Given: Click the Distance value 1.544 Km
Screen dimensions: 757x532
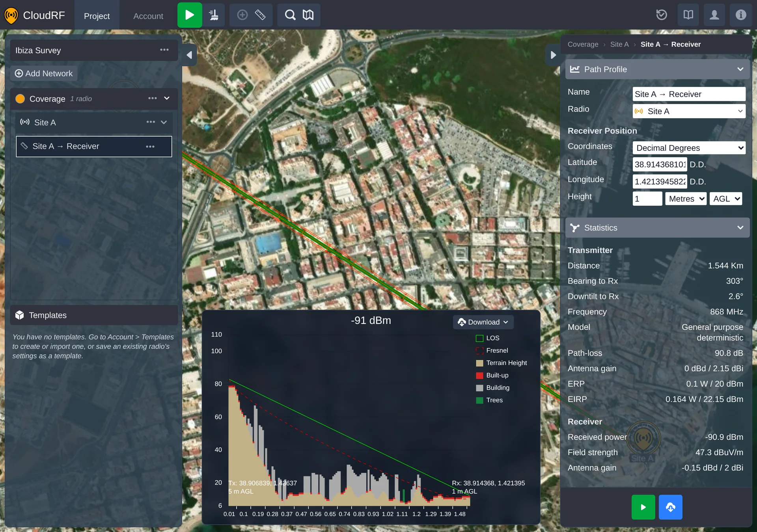Looking at the screenshot, I should coord(725,266).
